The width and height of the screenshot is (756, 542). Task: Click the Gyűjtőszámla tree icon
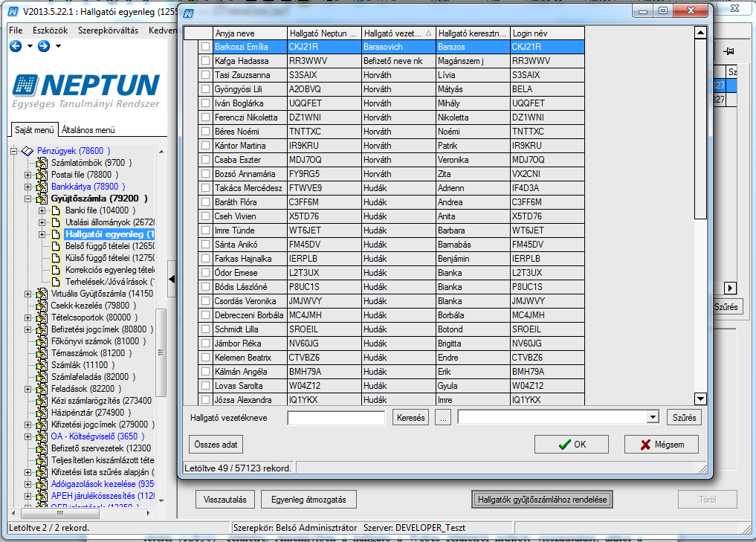pos(42,199)
